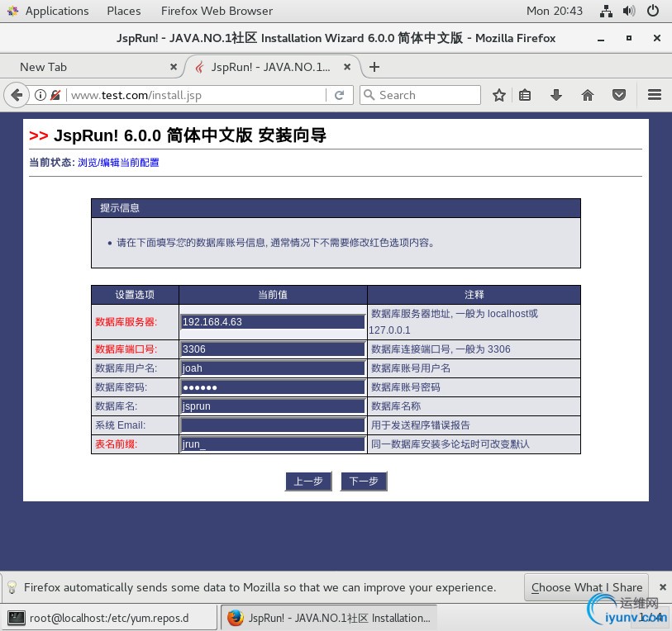Dismiss the Firefox data notification bar
The image size is (672, 631).
[663, 587]
